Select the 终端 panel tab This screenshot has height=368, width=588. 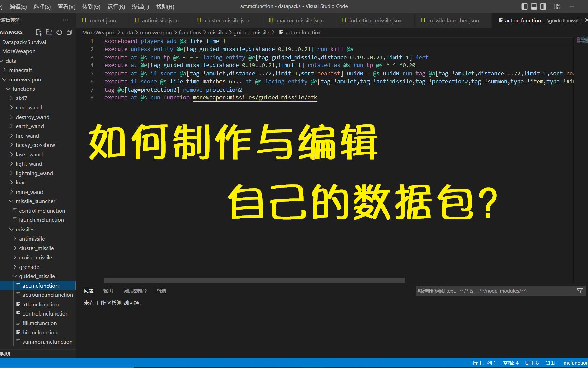point(161,291)
